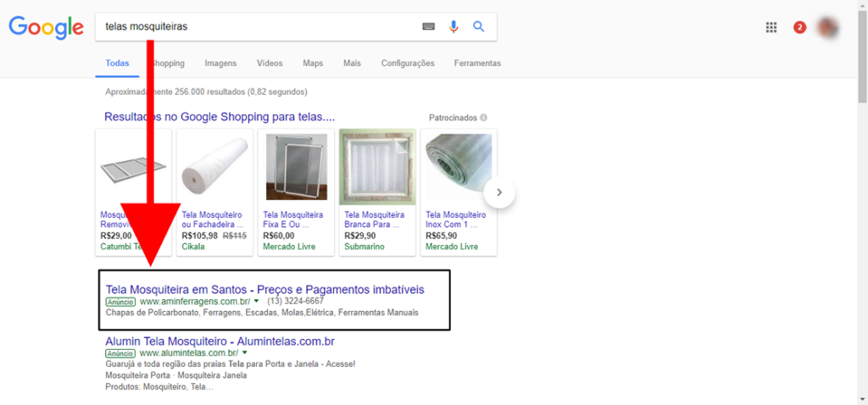This screenshot has height=405, width=868.
Task: Click the Google logo
Action: point(46,27)
